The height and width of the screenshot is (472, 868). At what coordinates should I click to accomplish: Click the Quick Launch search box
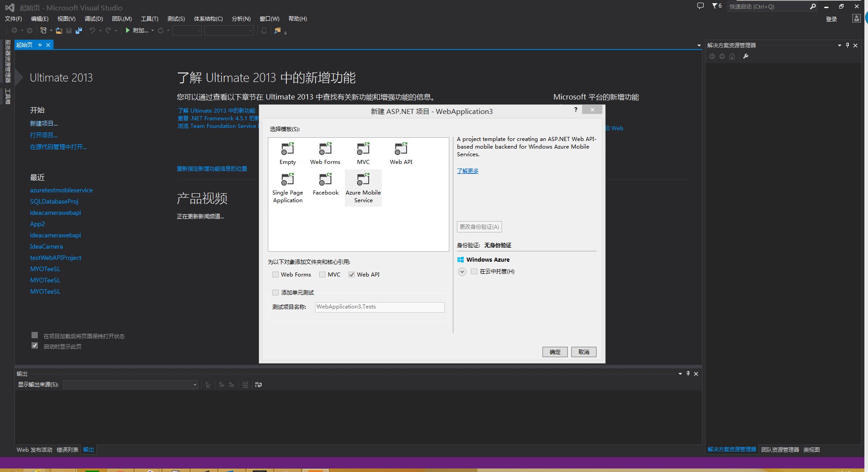pos(768,6)
